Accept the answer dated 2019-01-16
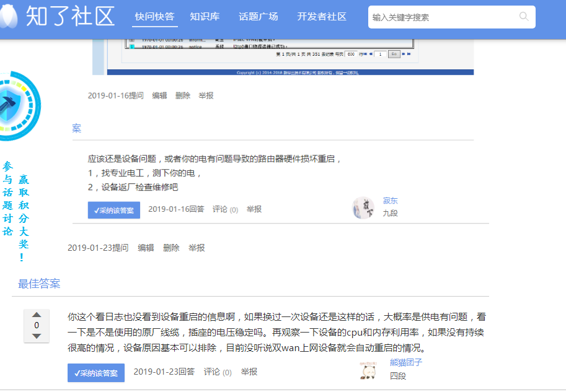This screenshot has height=392, width=566. (x=113, y=211)
